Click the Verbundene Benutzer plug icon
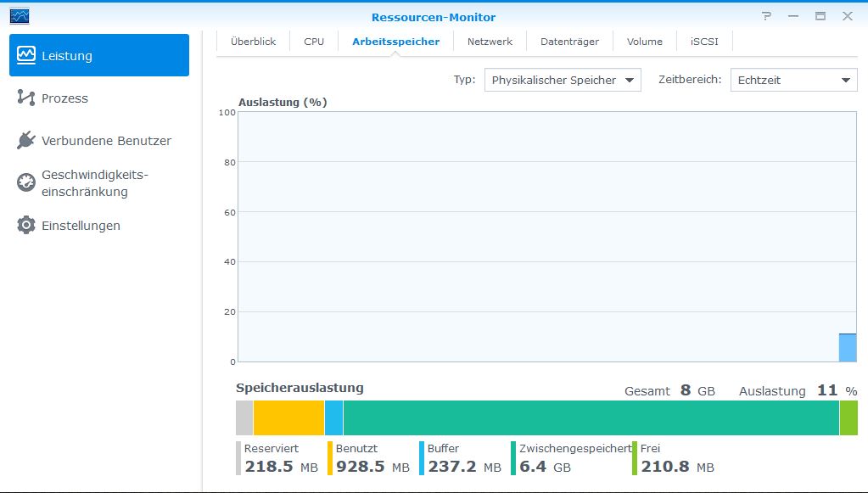The height and width of the screenshot is (493, 868). pyautogui.click(x=26, y=140)
